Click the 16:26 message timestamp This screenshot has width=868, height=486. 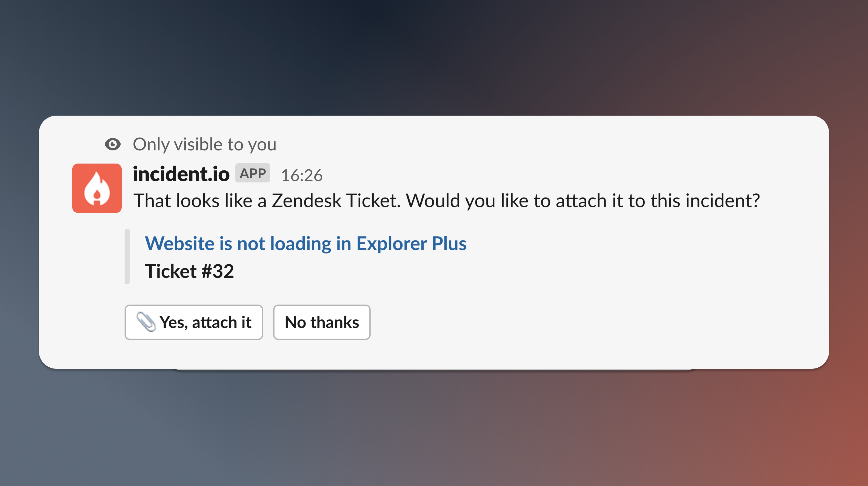[x=302, y=175]
